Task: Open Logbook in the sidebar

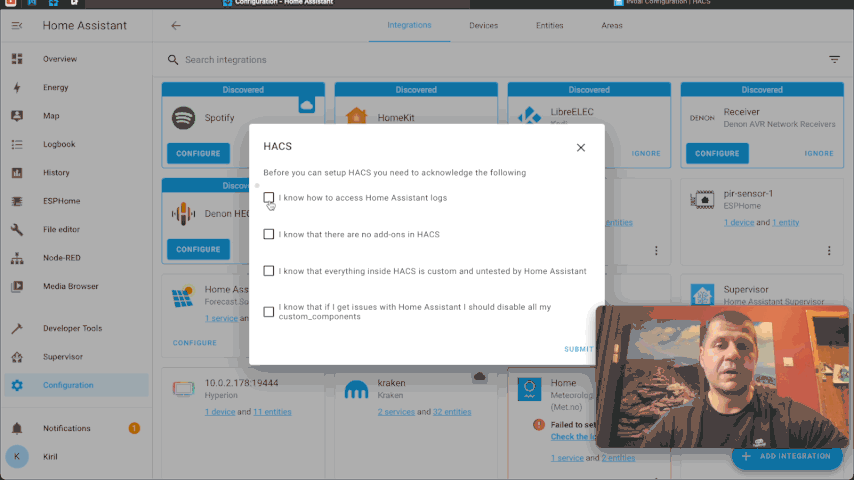Action: tap(76, 144)
